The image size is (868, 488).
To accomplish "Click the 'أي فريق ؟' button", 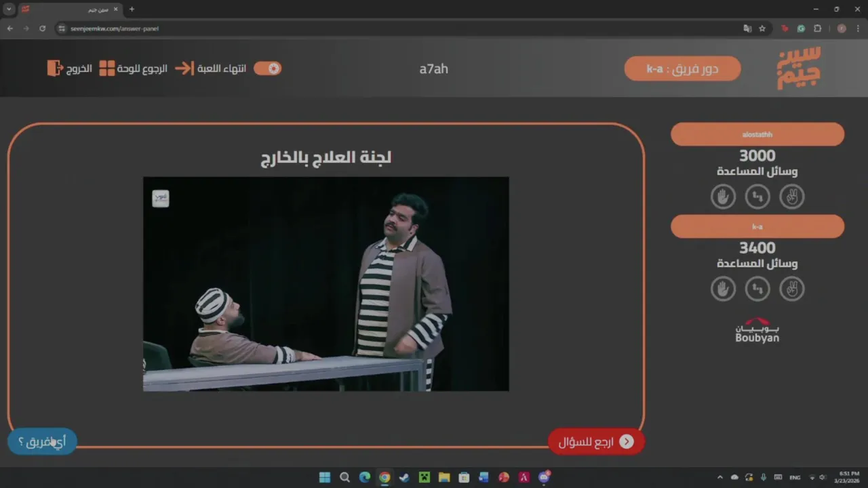I will (x=42, y=442).
